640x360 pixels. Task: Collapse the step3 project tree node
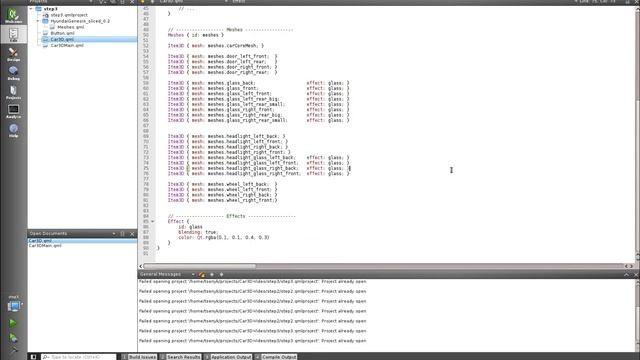click(31, 9)
